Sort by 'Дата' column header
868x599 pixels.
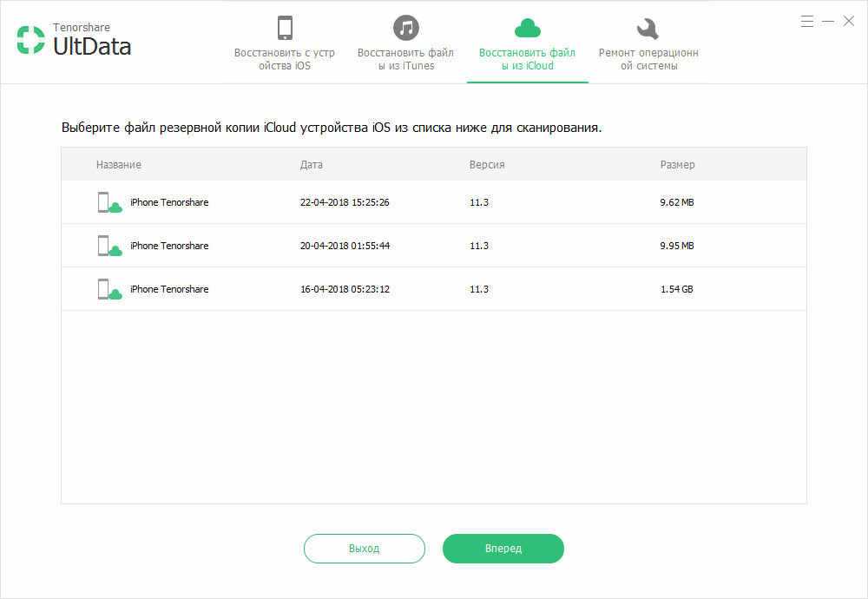311,164
